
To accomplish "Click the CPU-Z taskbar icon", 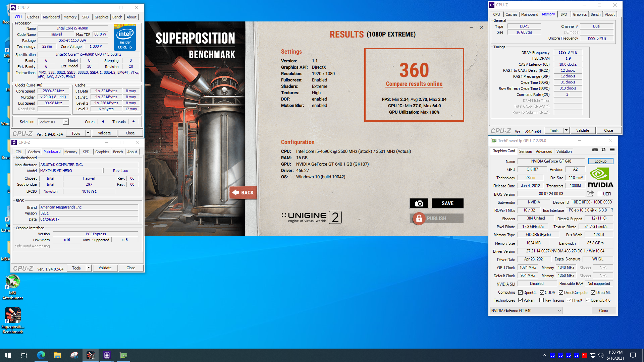I will pyautogui.click(x=107, y=355).
